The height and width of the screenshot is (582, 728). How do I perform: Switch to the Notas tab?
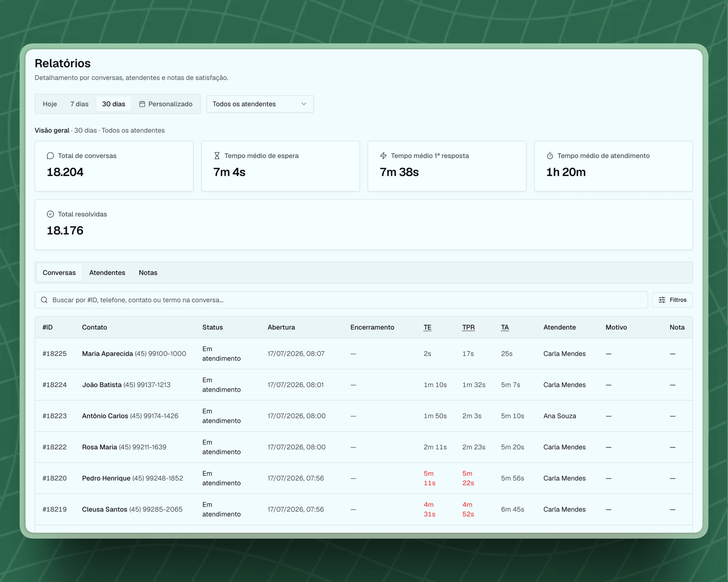point(148,273)
